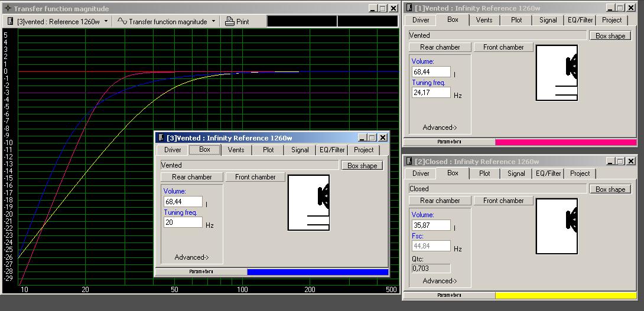644x311 pixels.
Task: Click the Print button in graph toolbar
Action: (x=237, y=21)
